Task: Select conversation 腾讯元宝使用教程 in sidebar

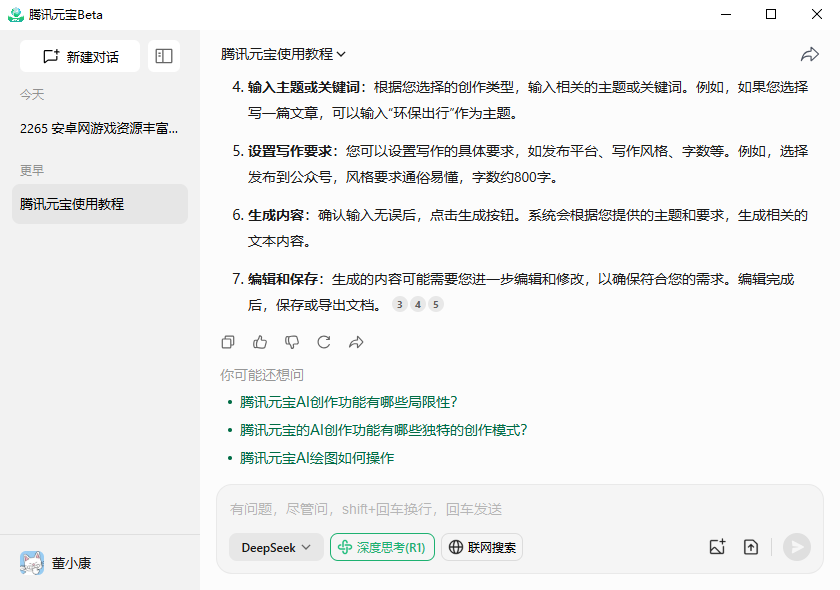Action: [100, 202]
